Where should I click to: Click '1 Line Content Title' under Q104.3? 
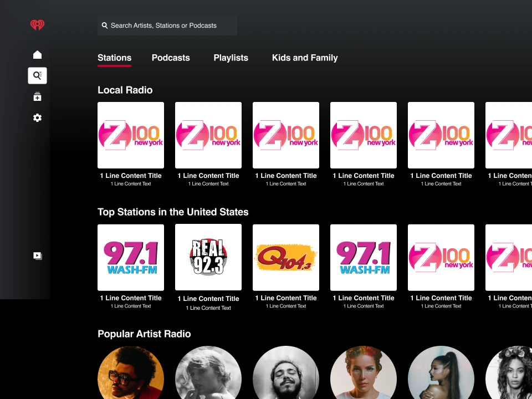(x=286, y=298)
